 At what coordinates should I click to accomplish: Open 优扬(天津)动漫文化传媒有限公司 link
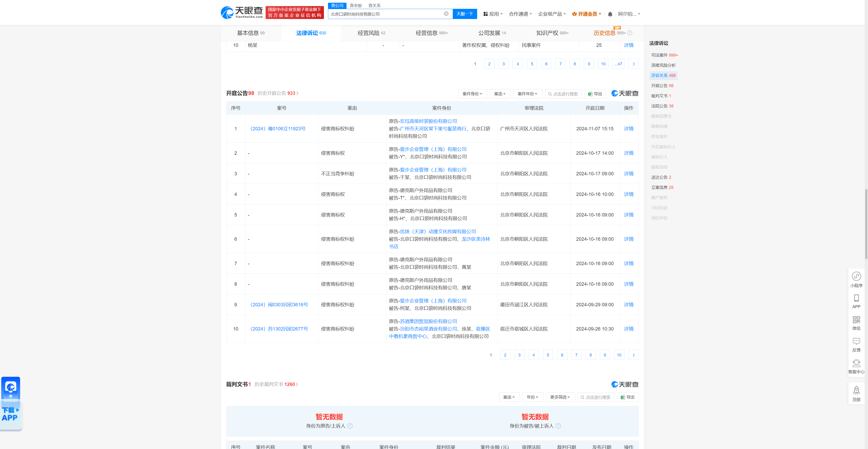point(438,231)
